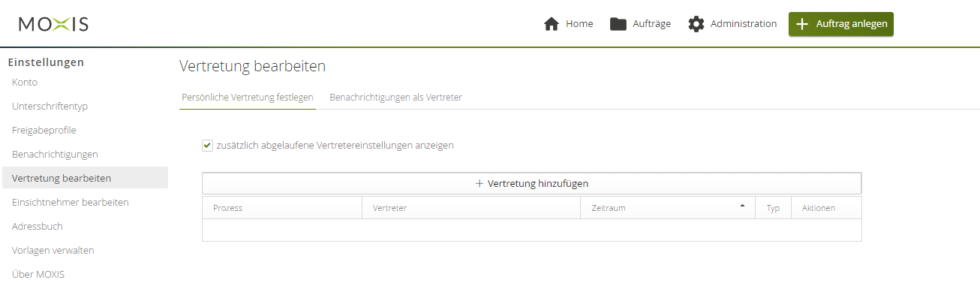Open Vorlagen verwalten
Viewport: 980px width, 286px height.
[53, 251]
